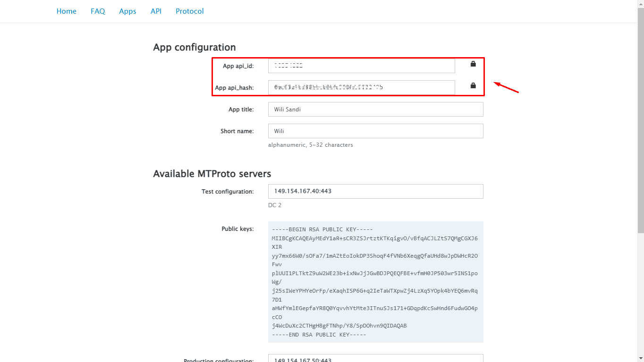Viewport: 644px width, 362px height.
Task: Click inside the App api_id field
Action: [x=361, y=66]
